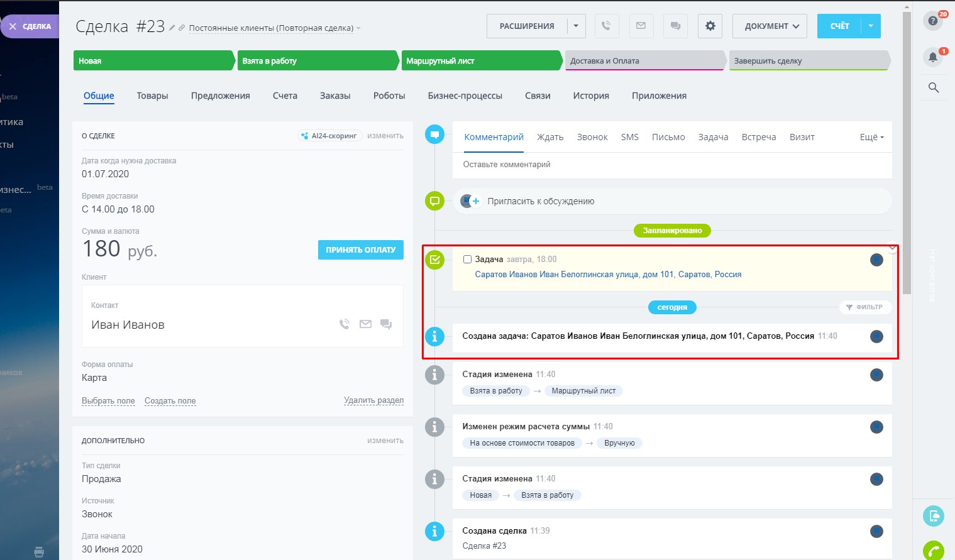Click the pencil edit icon beside deal title
This screenshot has height=560, width=955.
pos(172,28)
